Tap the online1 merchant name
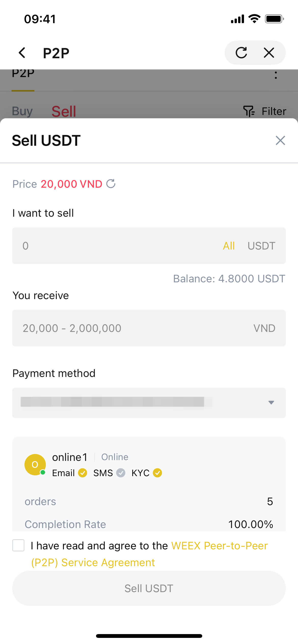 [x=70, y=457]
